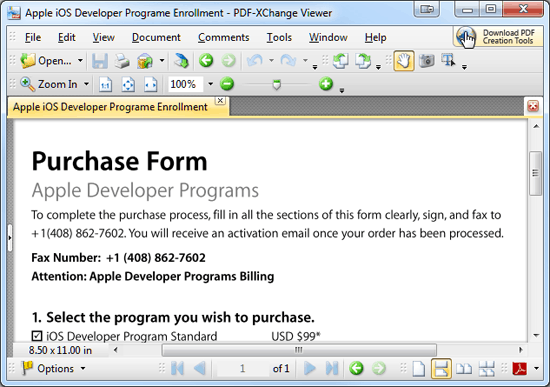Open the Window menu
Screen dimensions: 550x387
point(328,37)
